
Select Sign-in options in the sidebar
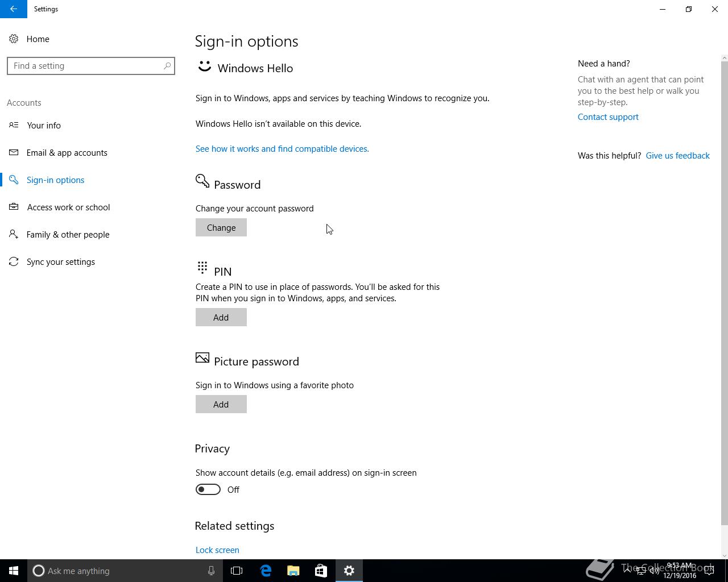(x=56, y=180)
